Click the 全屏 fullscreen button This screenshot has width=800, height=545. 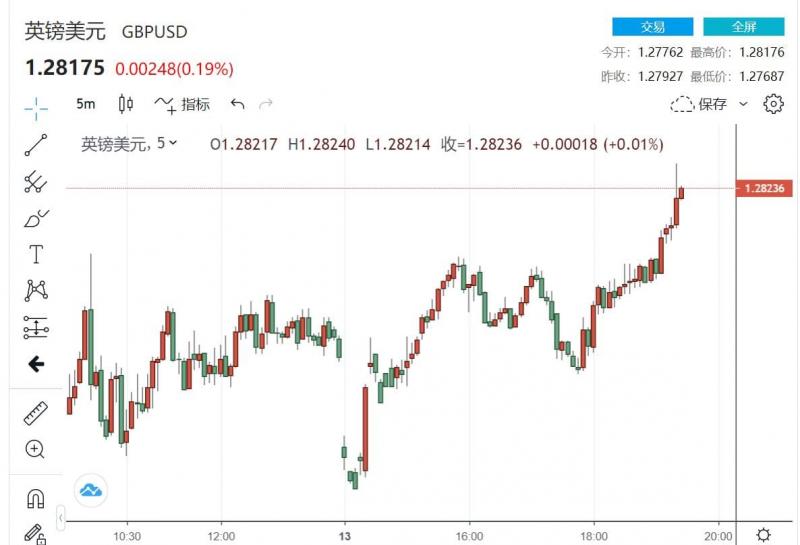click(x=743, y=27)
